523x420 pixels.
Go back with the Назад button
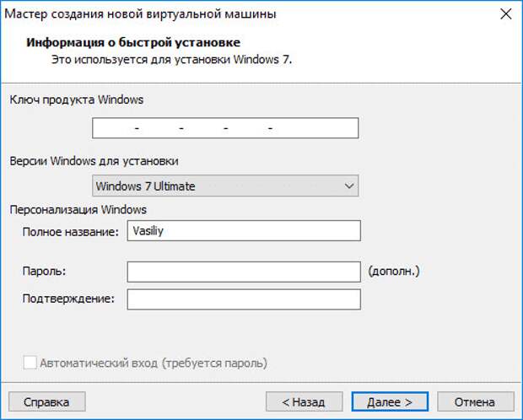pos(305,401)
